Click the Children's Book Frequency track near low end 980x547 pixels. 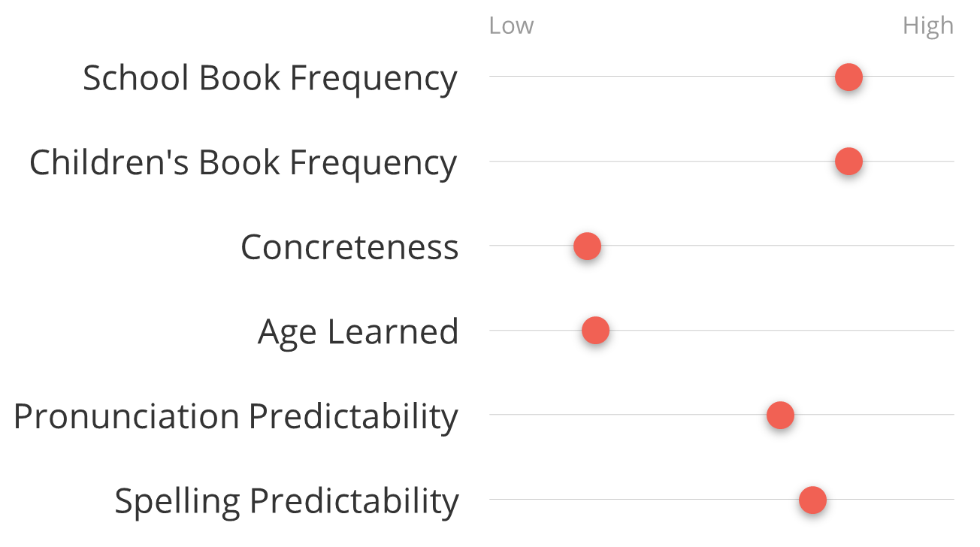[519, 161]
